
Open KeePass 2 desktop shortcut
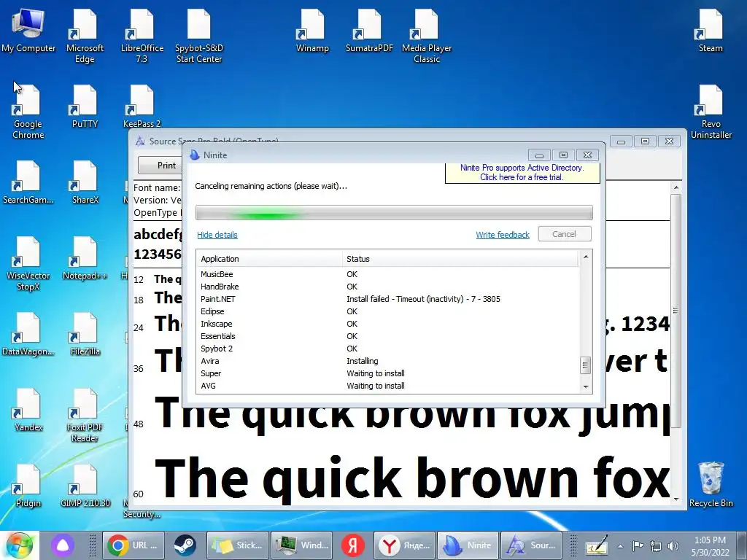[142, 106]
